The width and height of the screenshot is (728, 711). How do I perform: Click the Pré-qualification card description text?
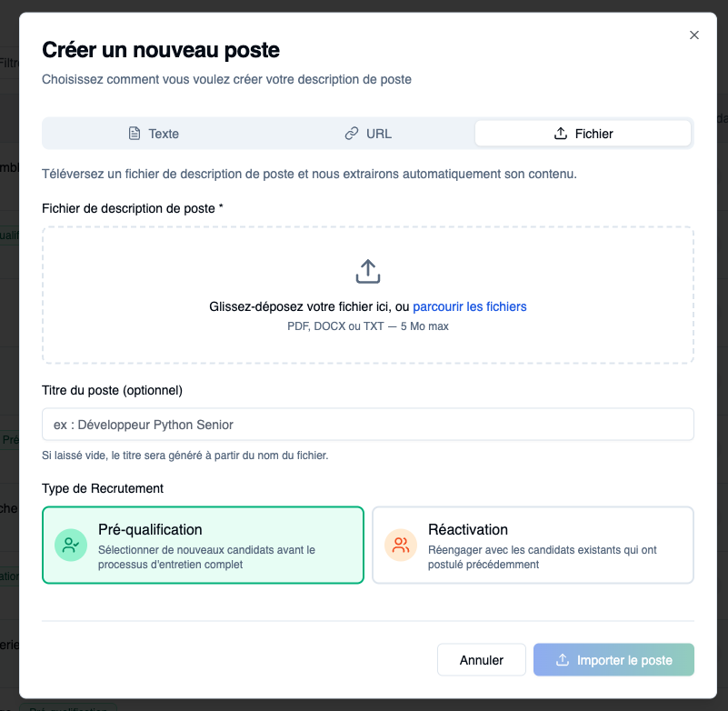point(206,557)
